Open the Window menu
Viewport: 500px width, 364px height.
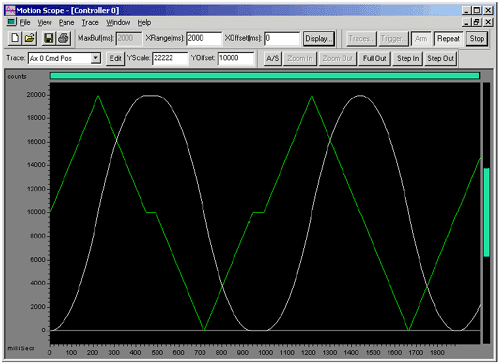pos(118,23)
